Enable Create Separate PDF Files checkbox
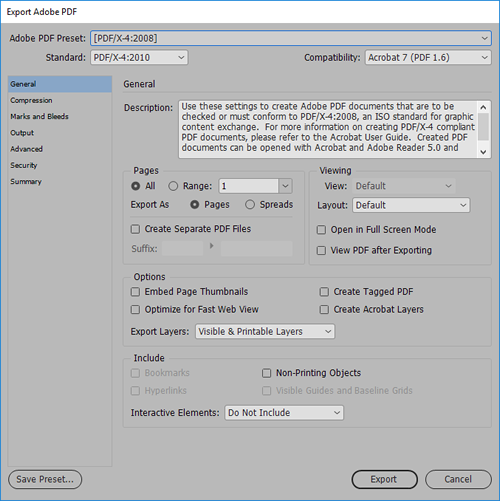Screen dimensions: 500x501 (135, 229)
